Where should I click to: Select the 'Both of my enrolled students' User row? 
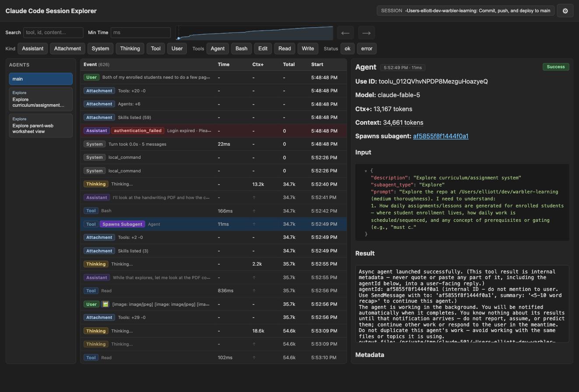pyautogui.click(x=213, y=77)
